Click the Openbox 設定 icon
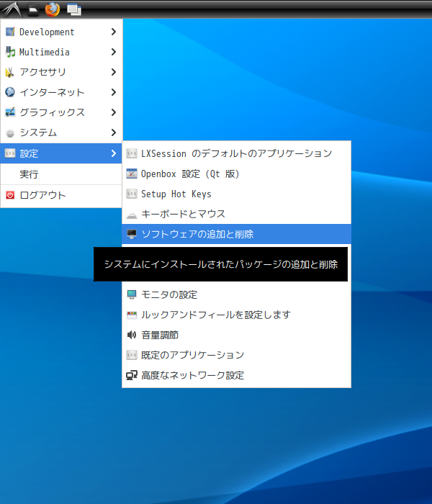432x504 pixels. (x=132, y=174)
